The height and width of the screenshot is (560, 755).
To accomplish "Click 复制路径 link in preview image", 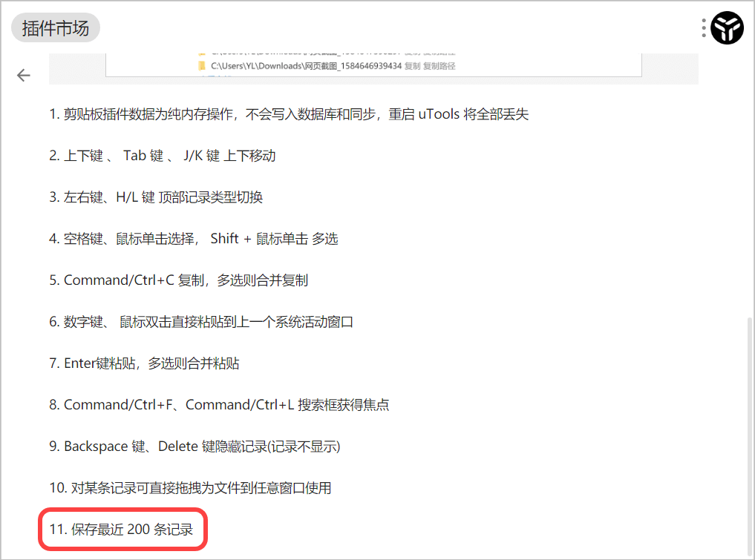I will click(x=439, y=66).
